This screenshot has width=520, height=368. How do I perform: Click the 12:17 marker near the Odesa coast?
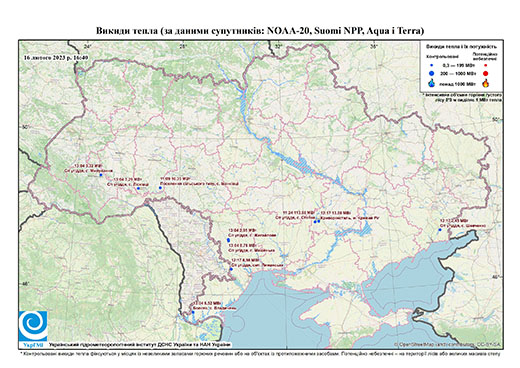coord(231,269)
